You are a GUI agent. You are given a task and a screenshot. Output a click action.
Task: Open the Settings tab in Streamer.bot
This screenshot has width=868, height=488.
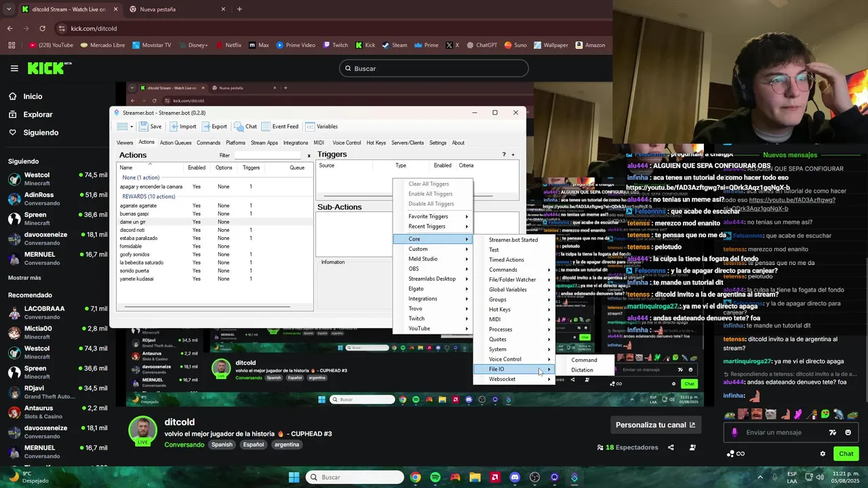tap(437, 143)
